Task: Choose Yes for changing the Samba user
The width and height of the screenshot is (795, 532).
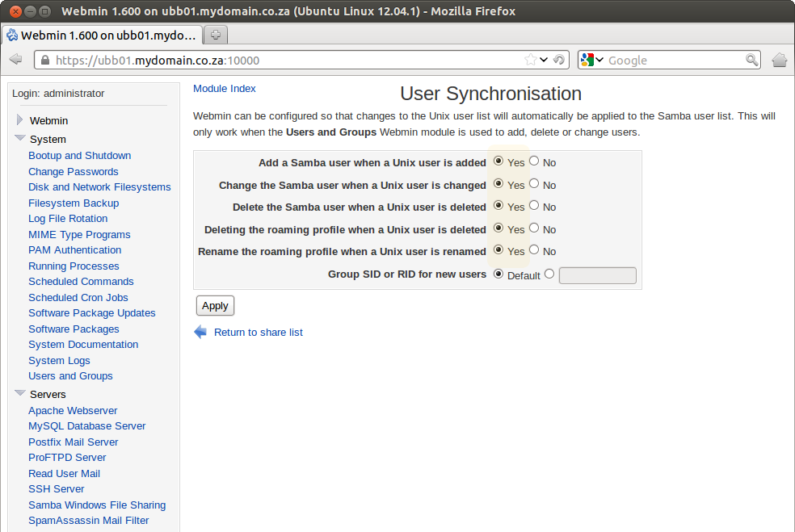Action: pos(498,183)
